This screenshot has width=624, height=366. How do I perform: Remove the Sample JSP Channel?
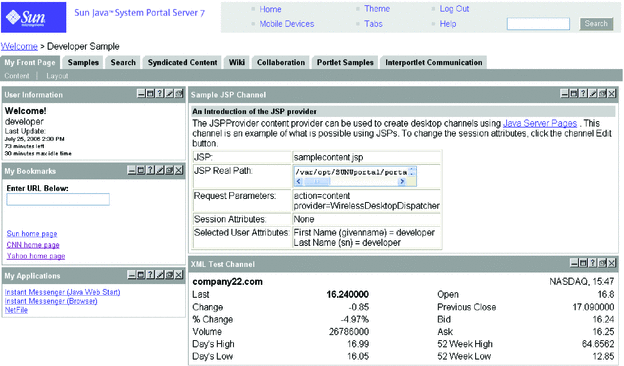point(612,94)
